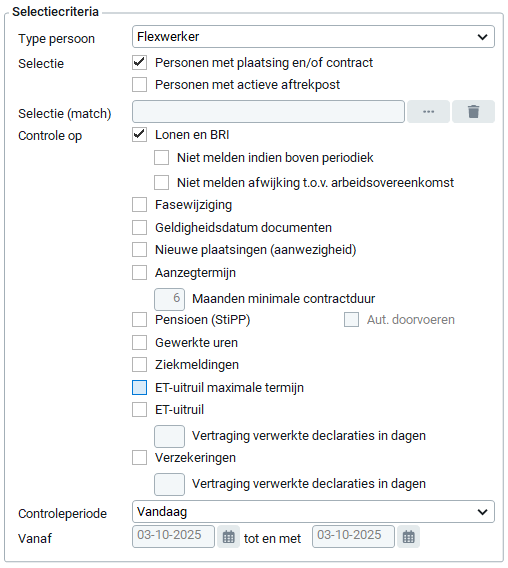Open the Controleperiode dropdown showing Vandaag
Viewport: 508px width, 568px height.
tap(313, 511)
